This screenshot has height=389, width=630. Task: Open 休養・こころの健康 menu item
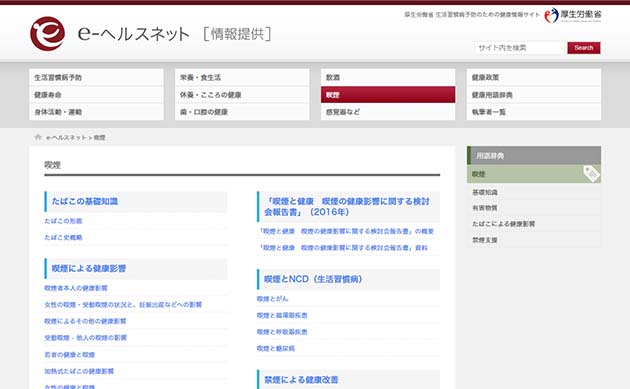coord(242,95)
